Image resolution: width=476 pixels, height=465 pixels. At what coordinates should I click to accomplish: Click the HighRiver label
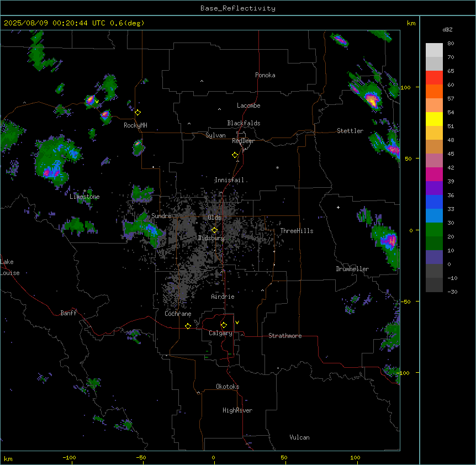[x=237, y=410]
